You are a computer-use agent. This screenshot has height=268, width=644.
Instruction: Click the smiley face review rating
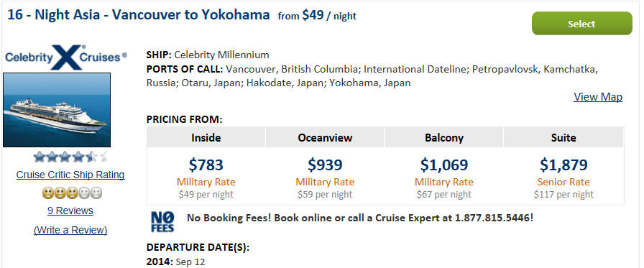tap(73, 193)
